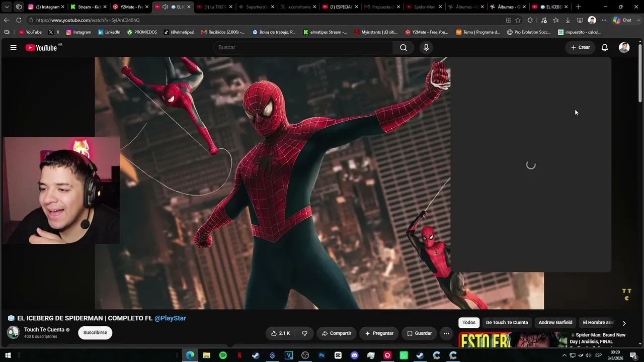
Task: Switch to the Stream Kick tab
Action: pos(89,7)
